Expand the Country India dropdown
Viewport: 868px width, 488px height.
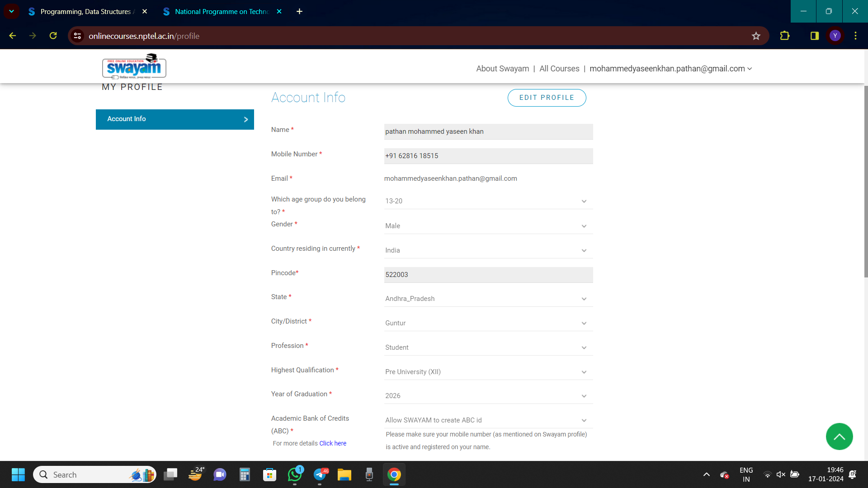coord(488,250)
